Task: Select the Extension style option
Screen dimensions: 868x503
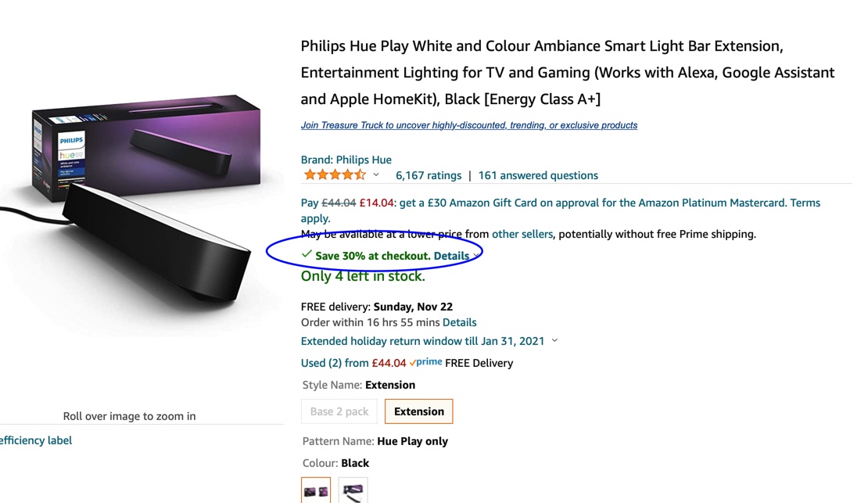Action: coord(418,411)
